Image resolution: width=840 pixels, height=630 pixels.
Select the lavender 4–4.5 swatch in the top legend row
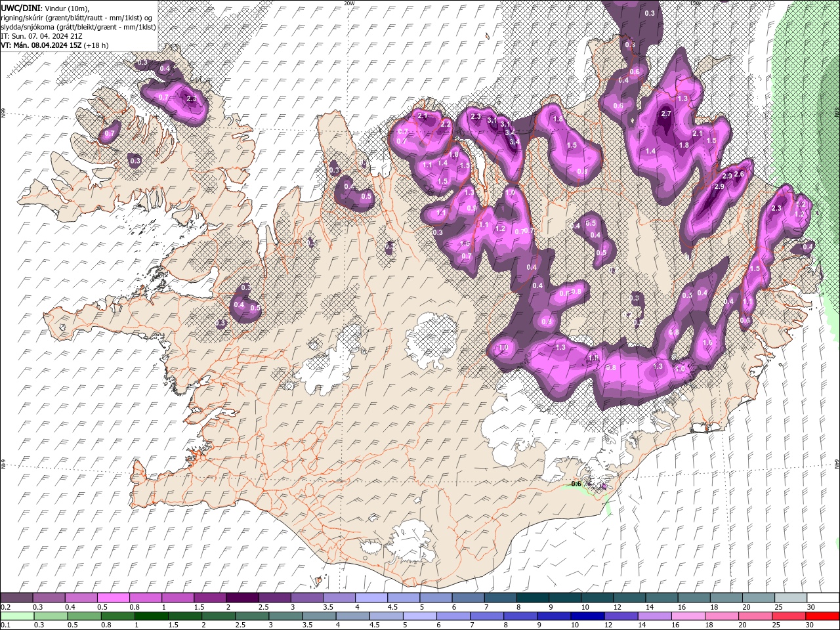tap(371, 598)
